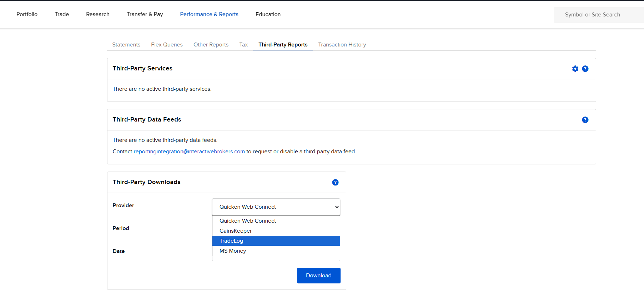Viewport: 644px width, 302px height.
Task: Click the Third-Party Data Feeds heading
Action: (x=147, y=119)
